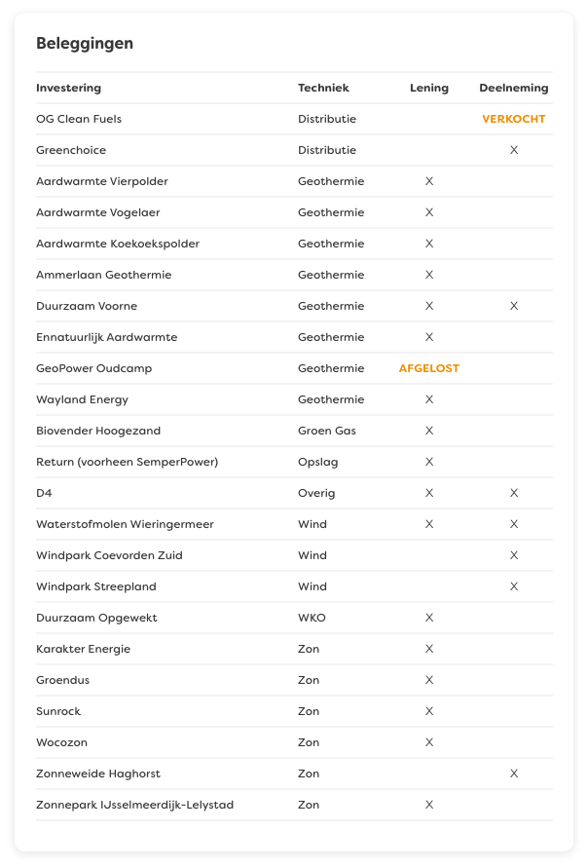Click the Lening column header
The image size is (588, 868).
tap(429, 88)
